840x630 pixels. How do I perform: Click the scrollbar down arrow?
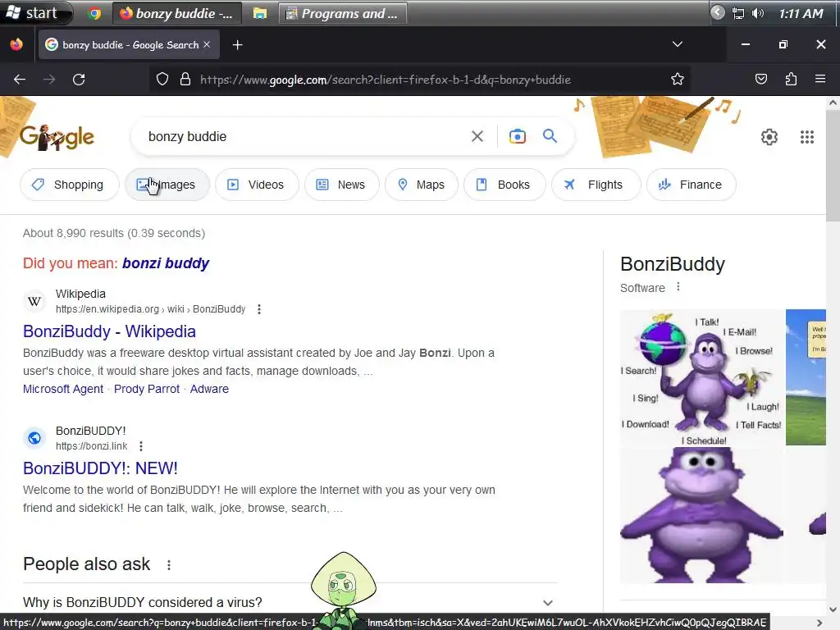833,609
